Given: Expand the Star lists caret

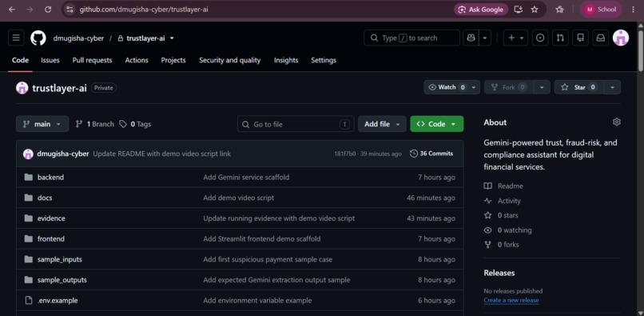Looking at the screenshot, I should pos(612,87).
